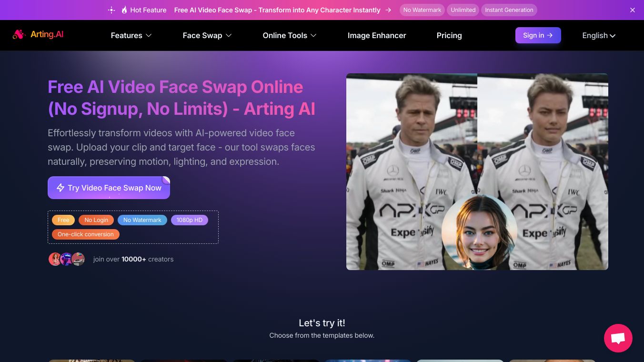This screenshot has width=644, height=362.
Task: Click the 1080p HD tag
Action: [190, 220]
